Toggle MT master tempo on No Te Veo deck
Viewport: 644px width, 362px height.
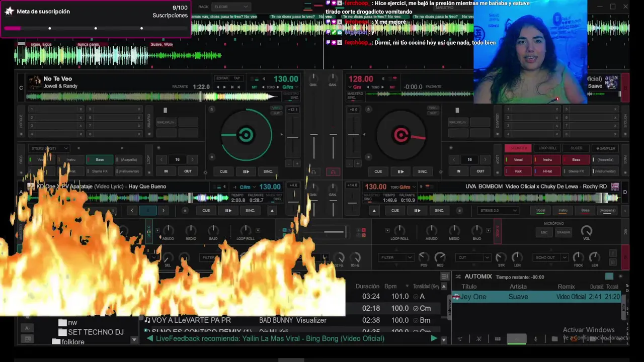[255, 87]
